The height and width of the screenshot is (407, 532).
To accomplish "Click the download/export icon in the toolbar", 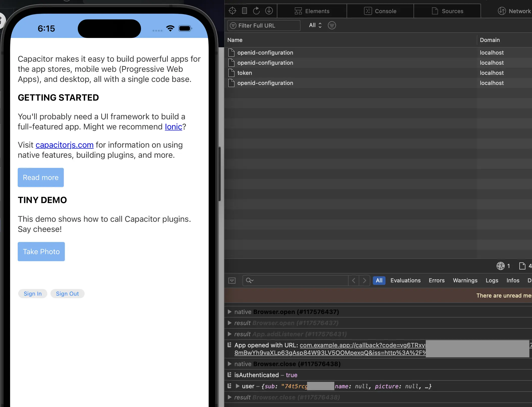I will click(x=269, y=11).
